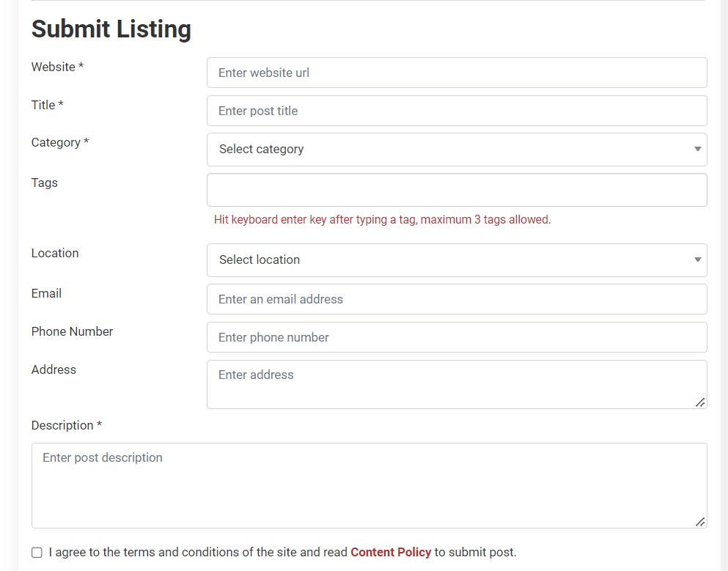Screen dimensions: 728x571
Task: Click the Address textarea resize handle
Action: click(700, 402)
